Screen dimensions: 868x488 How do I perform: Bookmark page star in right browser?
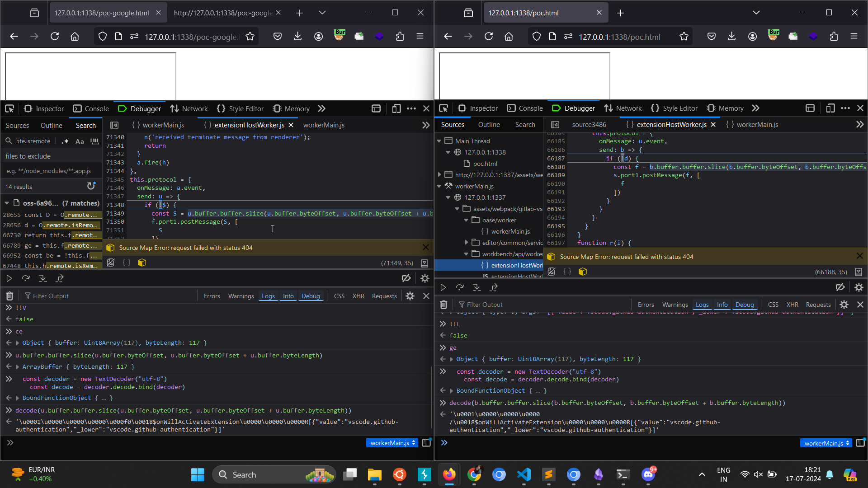pos(684,37)
